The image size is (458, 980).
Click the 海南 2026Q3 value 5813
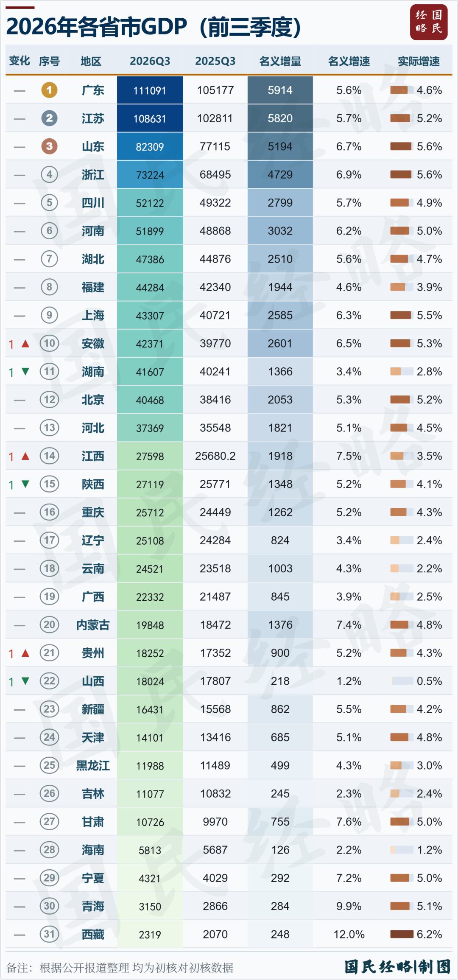pos(150,850)
